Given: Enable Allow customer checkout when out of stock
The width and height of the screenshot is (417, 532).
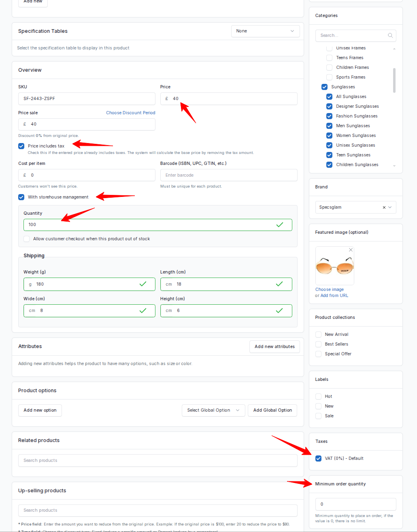Looking at the screenshot, I should [x=27, y=239].
